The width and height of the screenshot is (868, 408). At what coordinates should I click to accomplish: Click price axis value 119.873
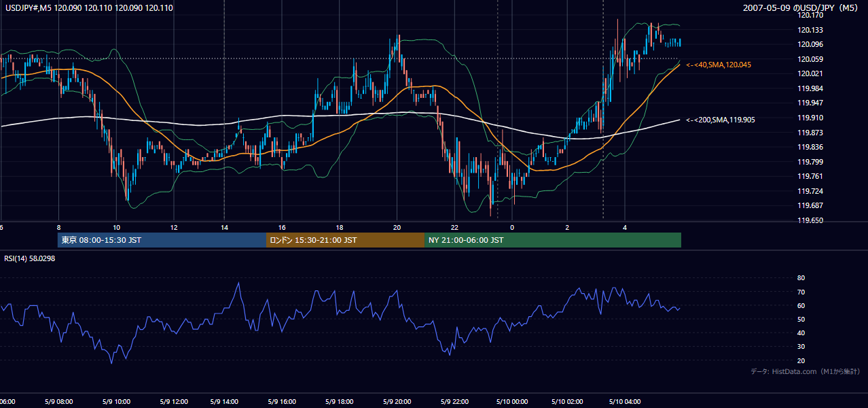click(810, 133)
